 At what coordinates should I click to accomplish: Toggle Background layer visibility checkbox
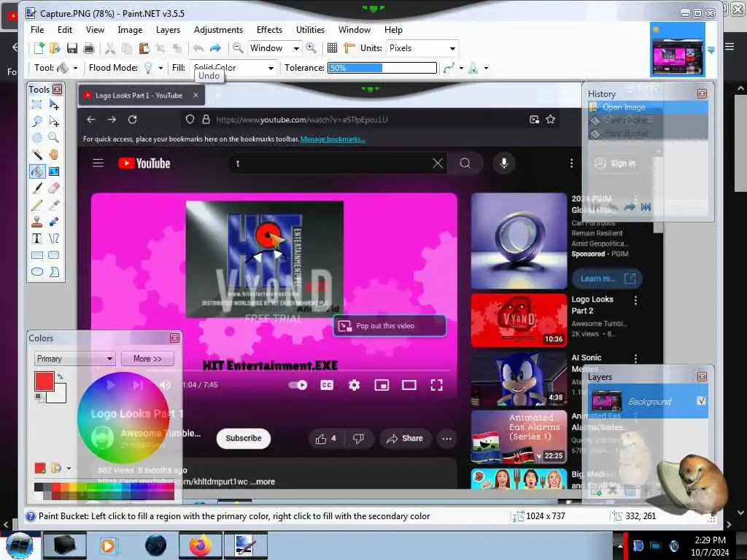pos(701,401)
